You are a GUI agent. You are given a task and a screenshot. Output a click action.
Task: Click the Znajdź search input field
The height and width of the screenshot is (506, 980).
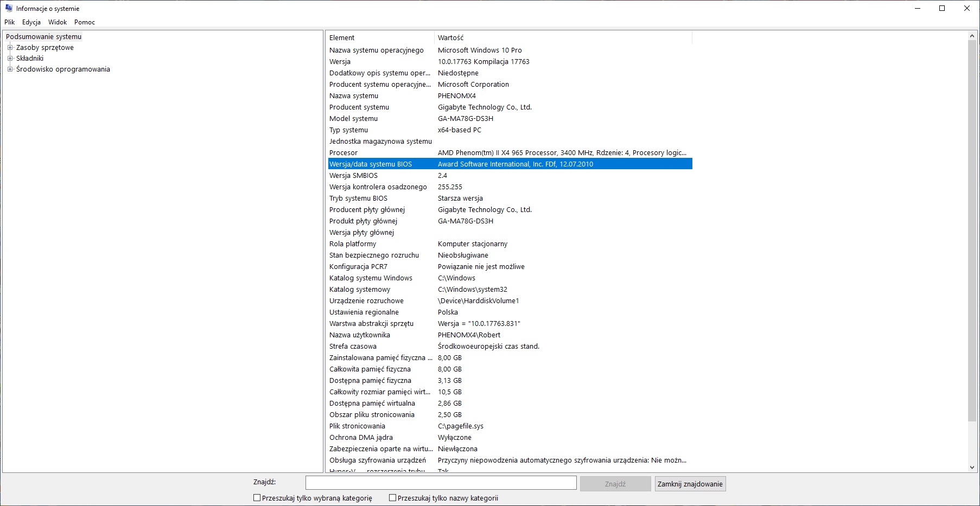click(x=441, y=483)
